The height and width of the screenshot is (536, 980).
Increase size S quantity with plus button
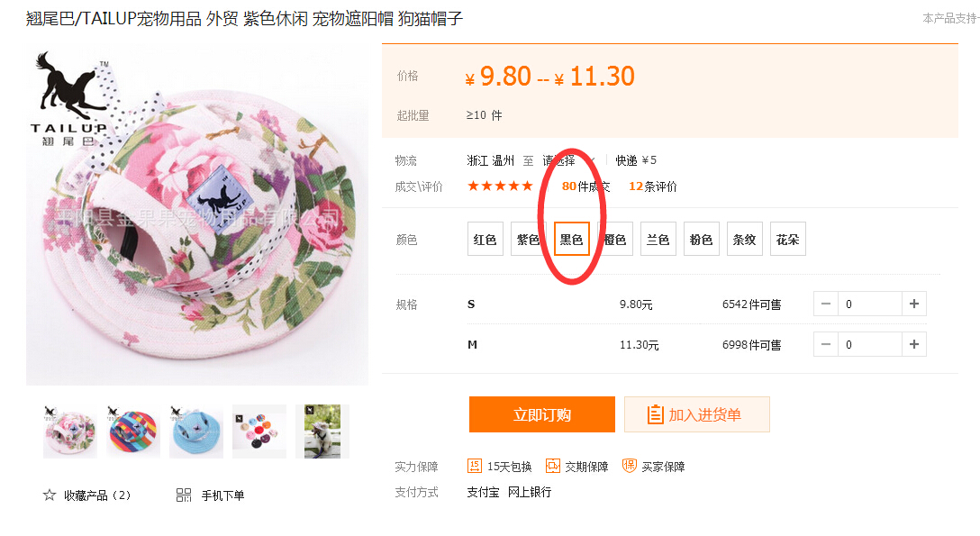pyautogui.click(x=914, y=304)
